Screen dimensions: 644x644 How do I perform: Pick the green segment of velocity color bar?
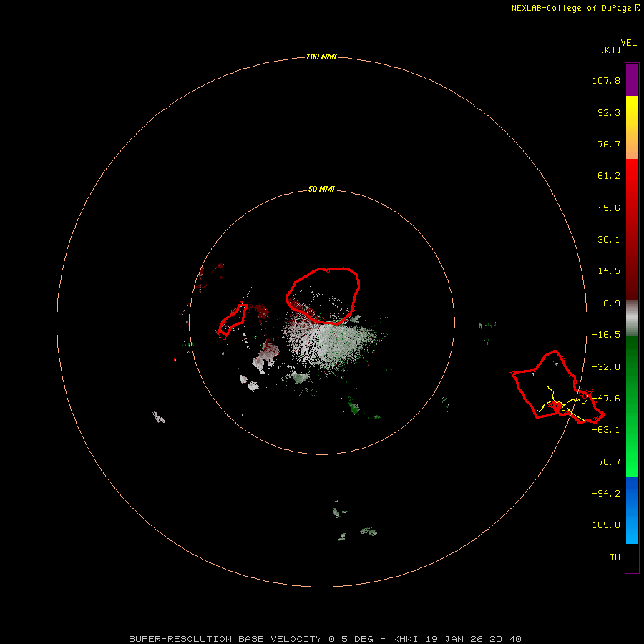point(632,406)
